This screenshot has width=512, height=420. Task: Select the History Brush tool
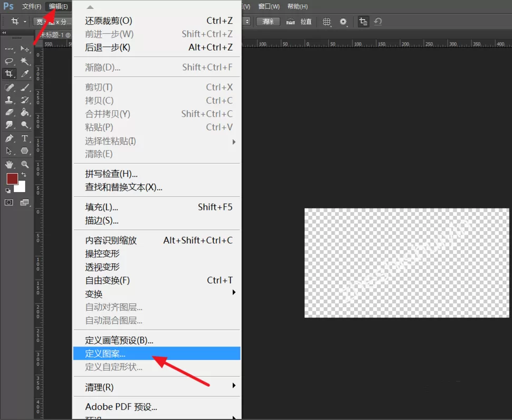[x=24, y=100]
